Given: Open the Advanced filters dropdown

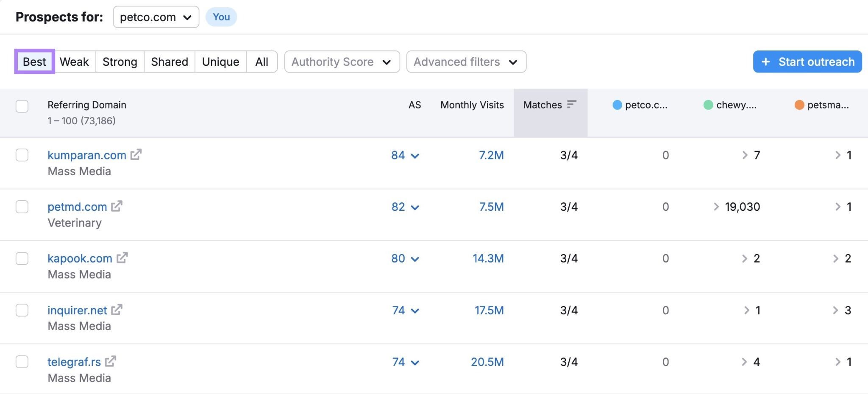Looking at the screenshot, I should pyautogui.click(x=466, y=61).
